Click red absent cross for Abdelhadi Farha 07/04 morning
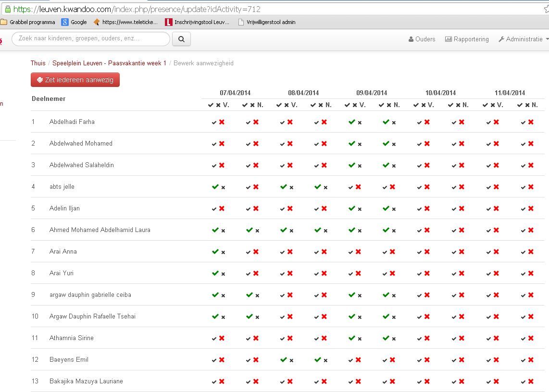Viewport: 549px width, 392px height. (x=222, y=122)
